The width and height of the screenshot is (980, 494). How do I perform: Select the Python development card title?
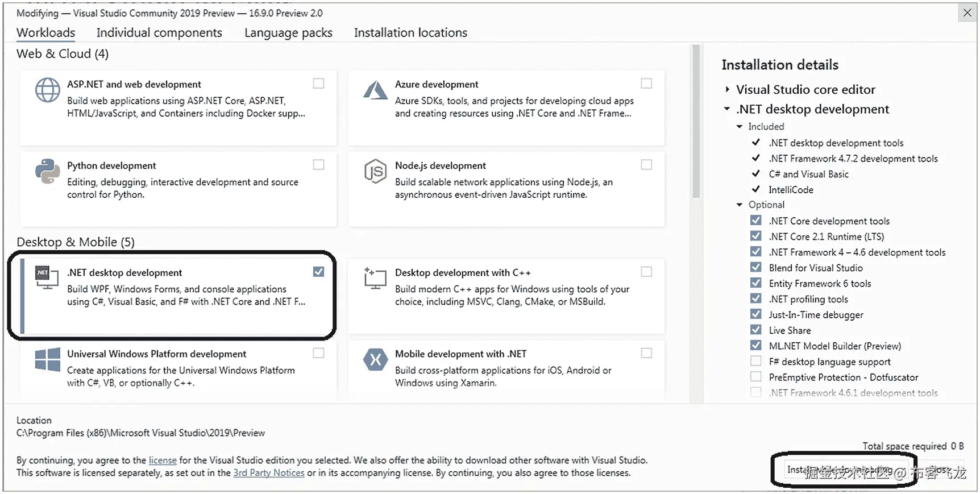tap(111, 165)
